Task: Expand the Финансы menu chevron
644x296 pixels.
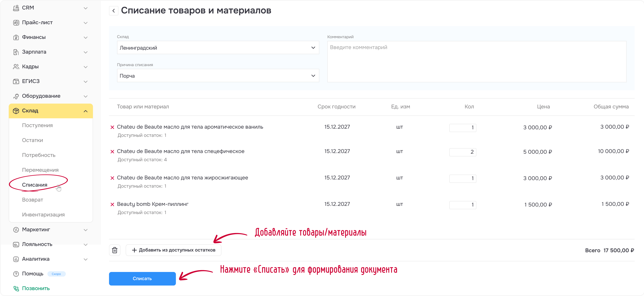Action: [85, 38]
